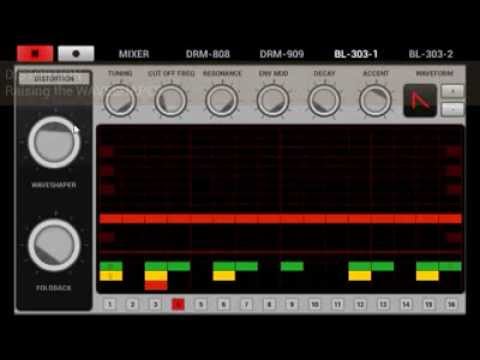The width and height of the screenshot is (480, 360).
Task: Toggle the green cell above step 13
Action: [x=383, y=266]
